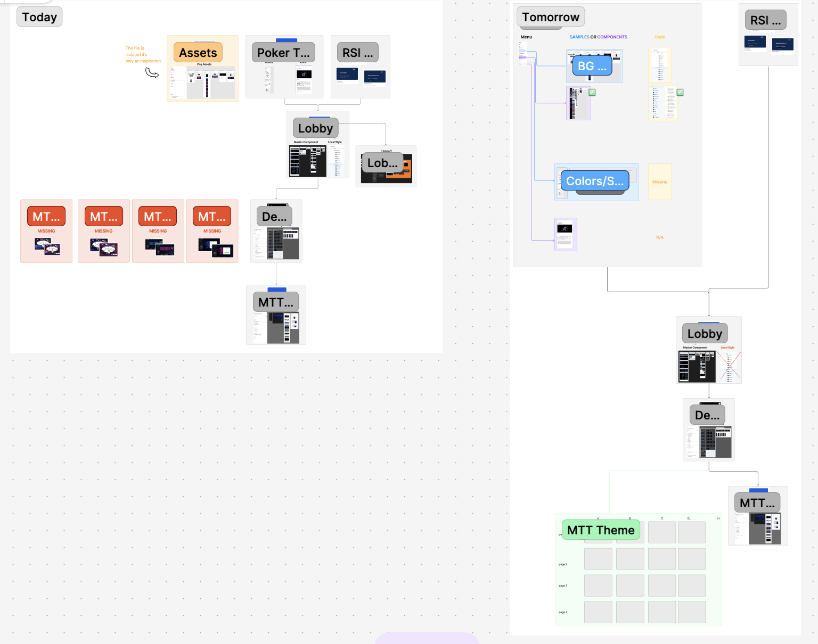This screenshot has width=818, height=644.
Task: Click the "page 2" row label
Action: pos(563,564)
